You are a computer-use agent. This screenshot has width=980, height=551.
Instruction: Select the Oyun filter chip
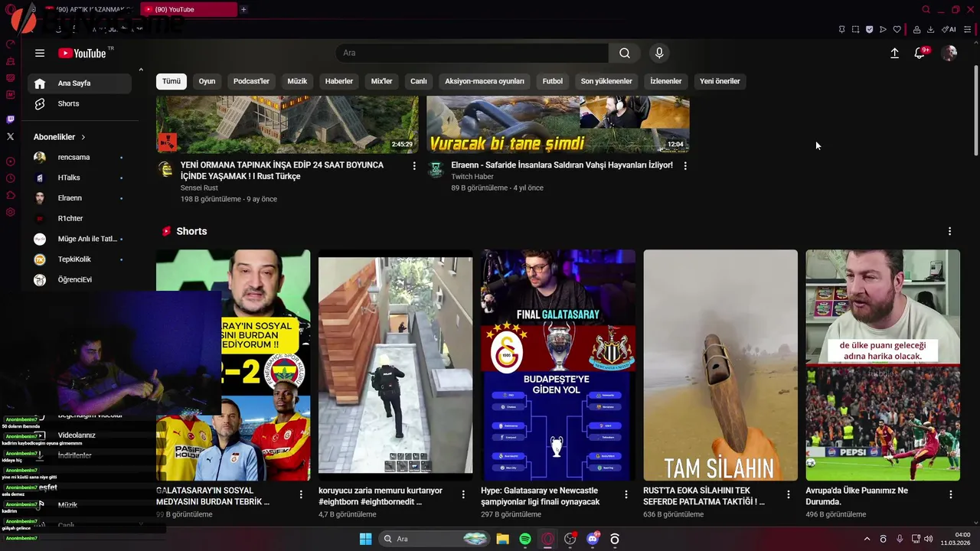pos(207,81)
